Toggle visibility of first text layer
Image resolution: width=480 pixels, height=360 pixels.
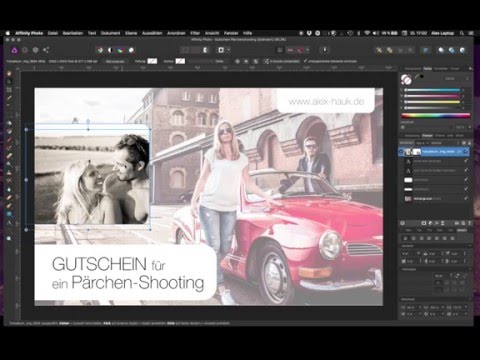(x=466, y=161)
